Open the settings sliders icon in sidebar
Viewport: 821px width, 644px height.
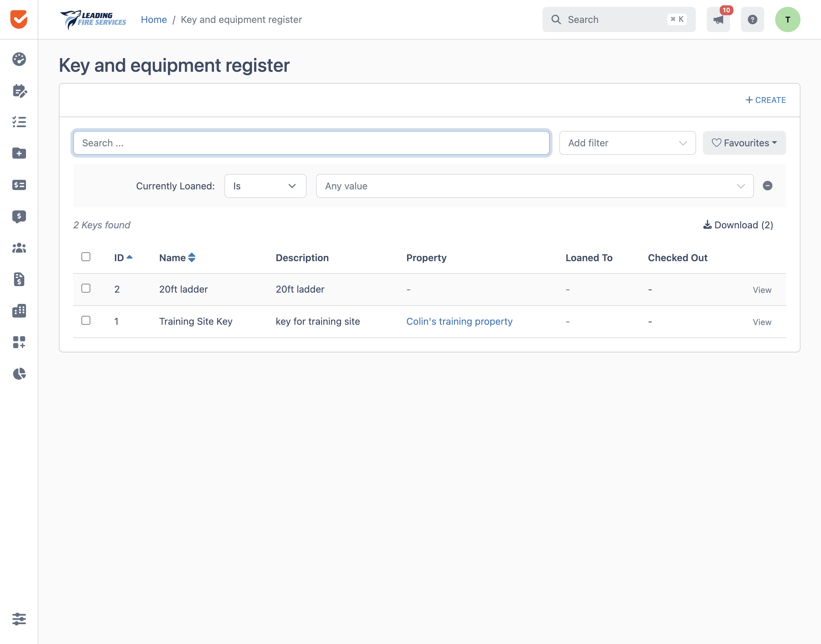[19, 619]
